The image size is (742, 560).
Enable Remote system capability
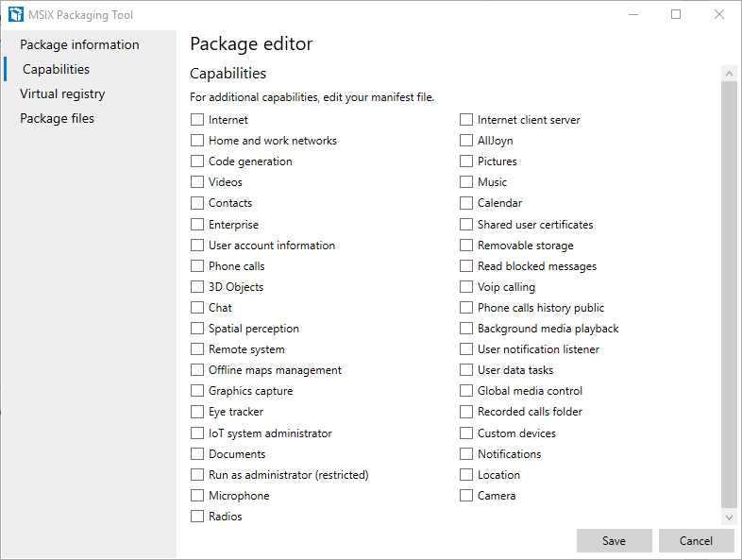pyautogui.click(x=197, y=348)
